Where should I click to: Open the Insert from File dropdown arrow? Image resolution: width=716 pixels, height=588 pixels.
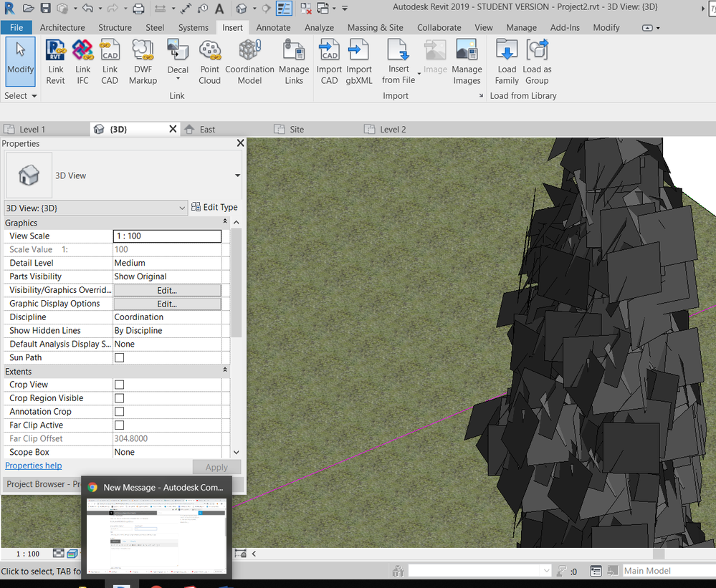(x=419, y=74)
